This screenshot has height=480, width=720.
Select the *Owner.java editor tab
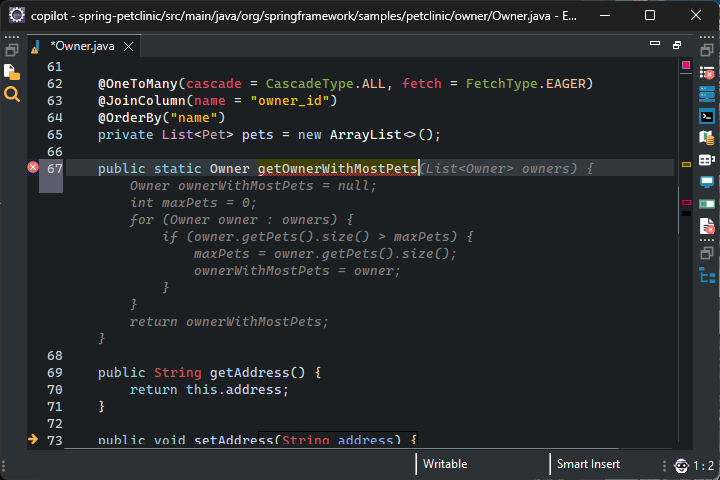click(82, 46)
